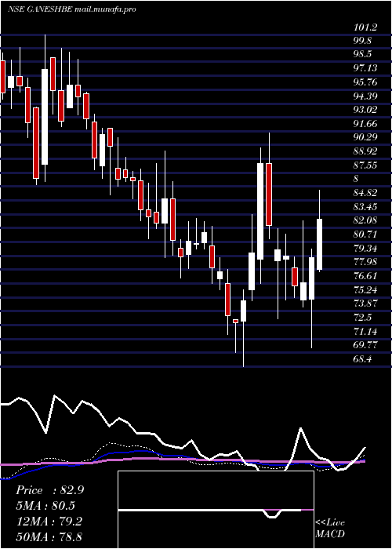Screen dimensions: 392x549
Task: Click the last white candlestick at far right
Action: tap(319, 245)
